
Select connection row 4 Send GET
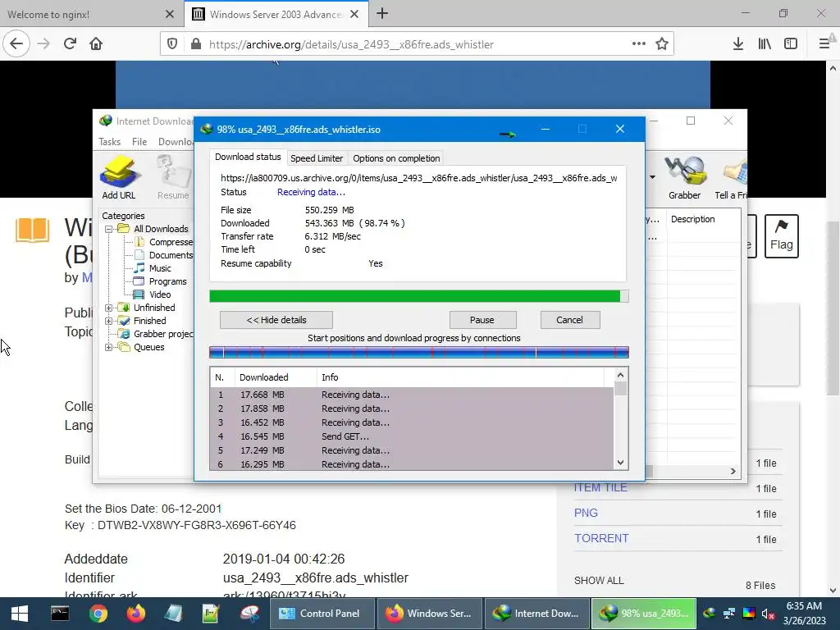click(412, 436)
